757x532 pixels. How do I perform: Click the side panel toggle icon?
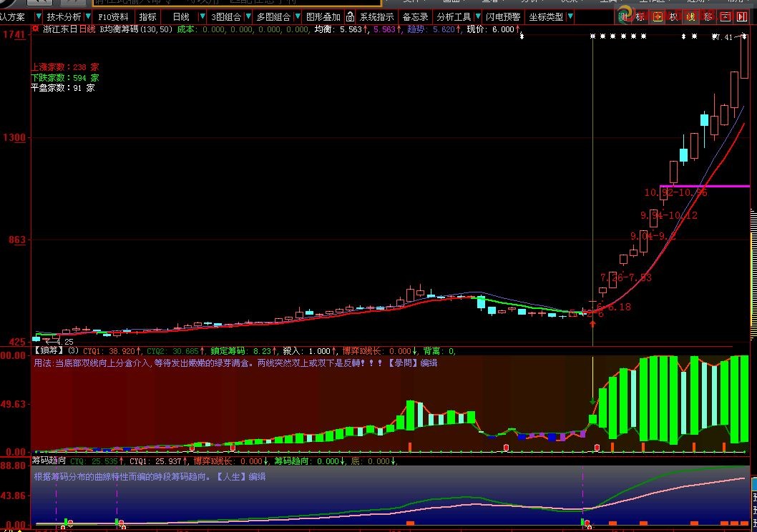click(742, 17)
